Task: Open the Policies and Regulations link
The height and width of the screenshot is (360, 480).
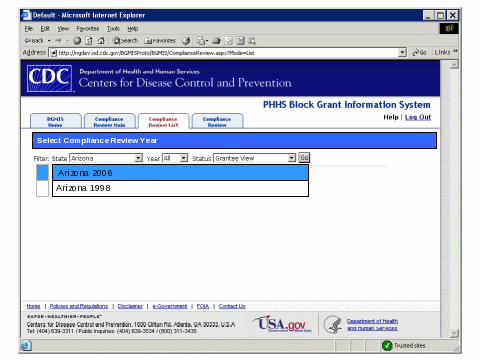Action: click(x=79, y=306)
